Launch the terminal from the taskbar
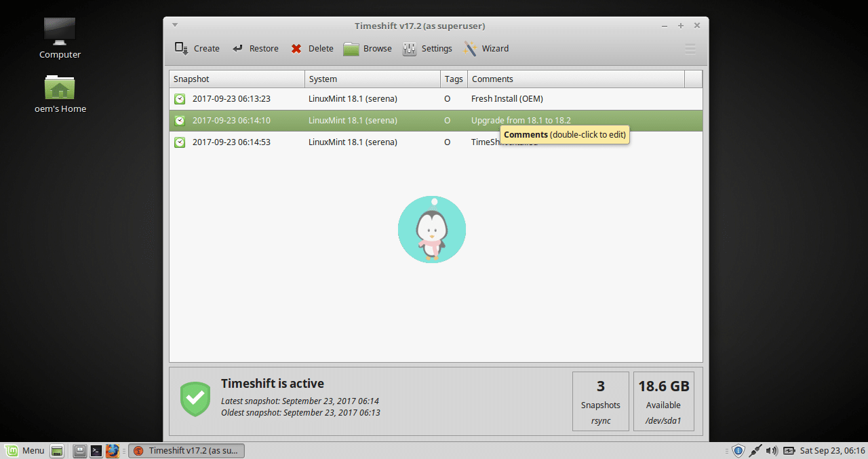Screen dimensions: 868x459 (96, 450)
